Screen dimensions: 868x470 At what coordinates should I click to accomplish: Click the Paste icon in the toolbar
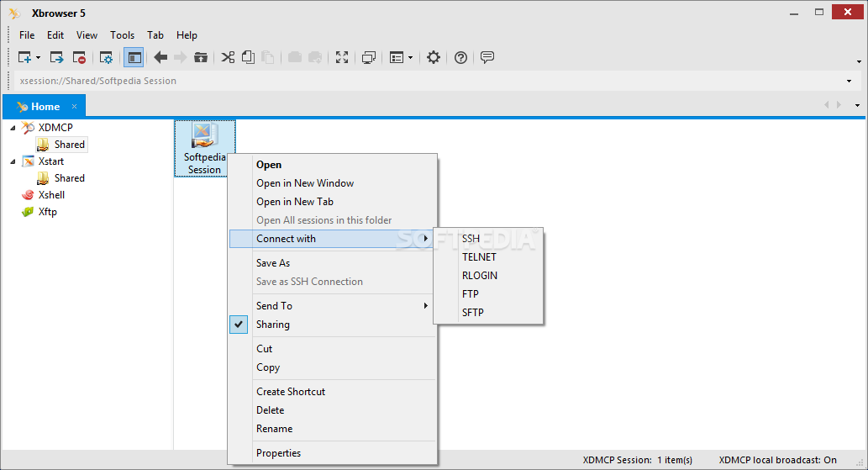[268, 57]
